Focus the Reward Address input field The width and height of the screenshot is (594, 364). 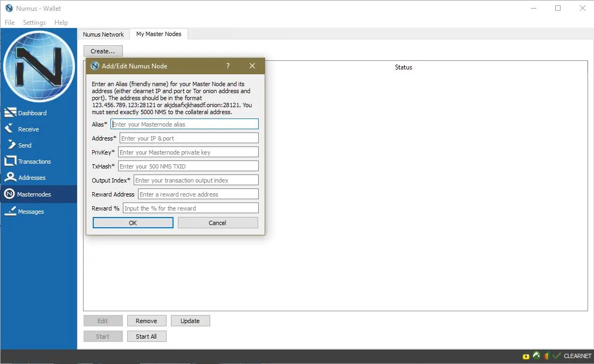(198, 194)
